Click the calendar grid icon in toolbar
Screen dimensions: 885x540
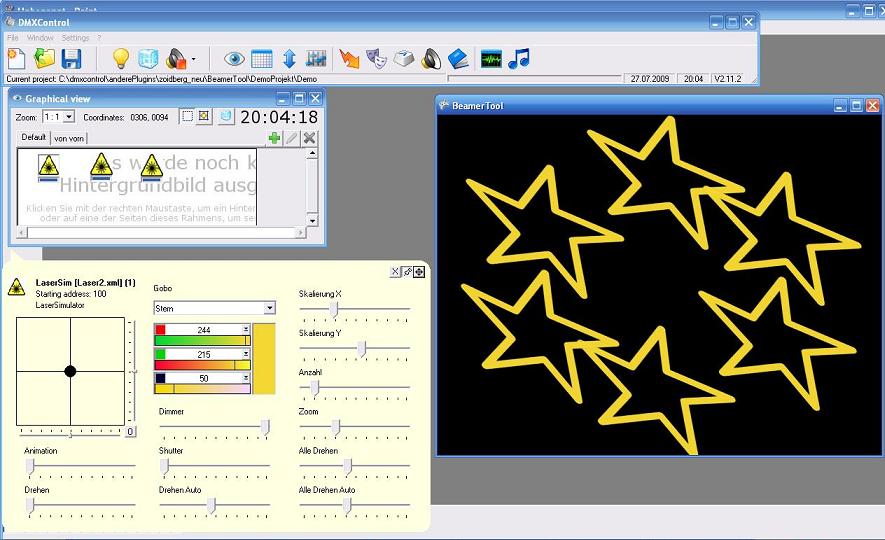262,58
